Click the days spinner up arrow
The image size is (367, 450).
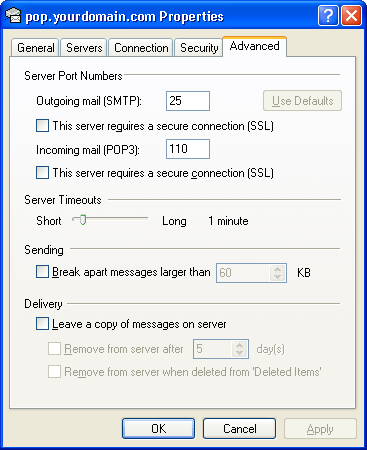(239, 345)
